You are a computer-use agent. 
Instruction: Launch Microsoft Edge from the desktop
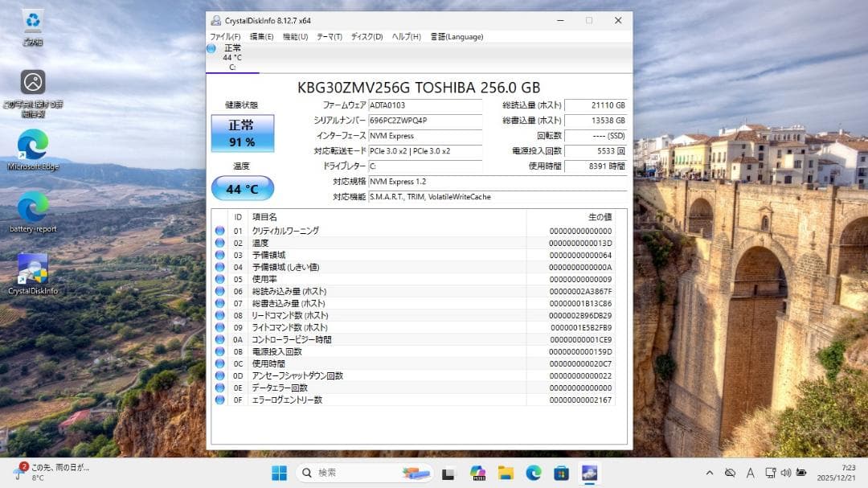[32, 149]
